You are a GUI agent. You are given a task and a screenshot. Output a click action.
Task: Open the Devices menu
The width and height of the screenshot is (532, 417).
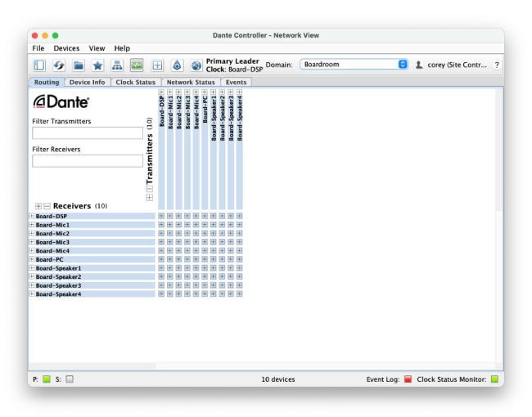point(66,48)
